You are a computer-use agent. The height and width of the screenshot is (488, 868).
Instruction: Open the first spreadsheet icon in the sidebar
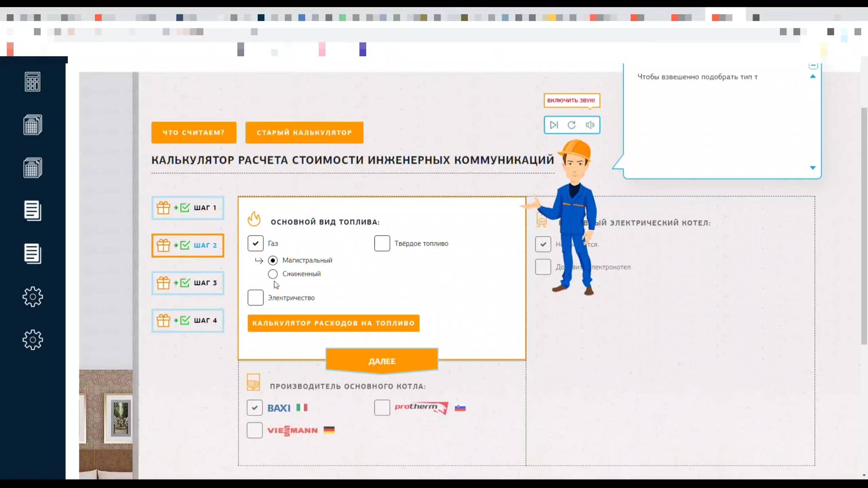[33, 124]
